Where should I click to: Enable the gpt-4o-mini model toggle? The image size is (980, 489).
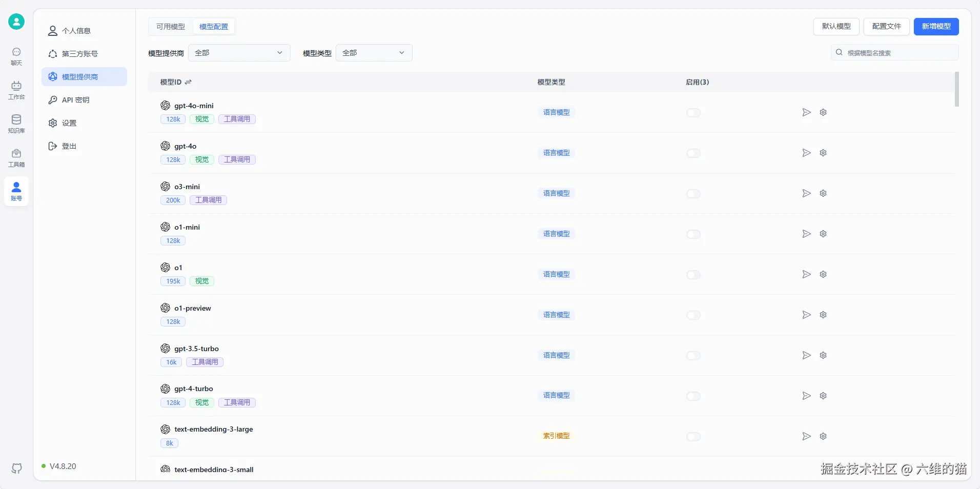(693, 113)
